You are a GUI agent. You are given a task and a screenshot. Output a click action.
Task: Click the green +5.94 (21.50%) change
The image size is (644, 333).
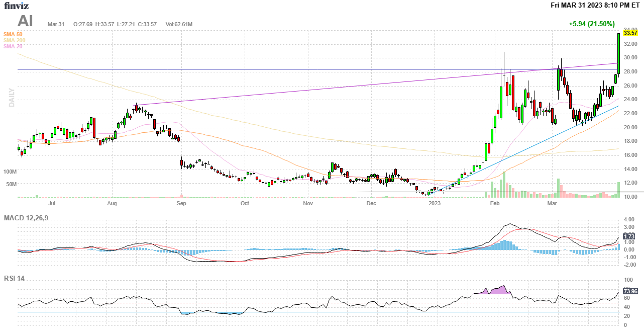(x=591, y=24)
